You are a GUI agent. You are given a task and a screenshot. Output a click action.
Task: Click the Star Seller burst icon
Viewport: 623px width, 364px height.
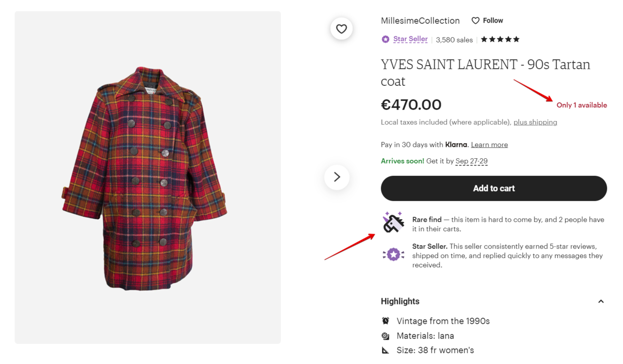point(393,254)
